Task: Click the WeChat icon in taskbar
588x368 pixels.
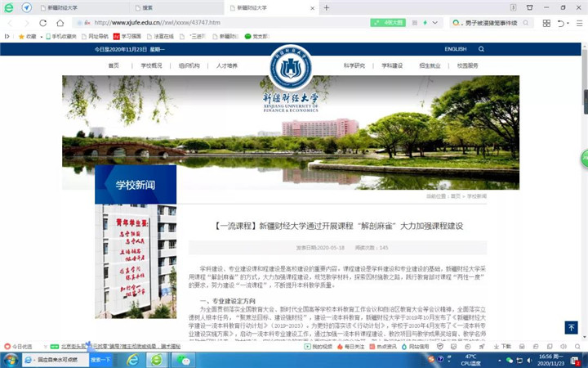Action: point(185,359)
